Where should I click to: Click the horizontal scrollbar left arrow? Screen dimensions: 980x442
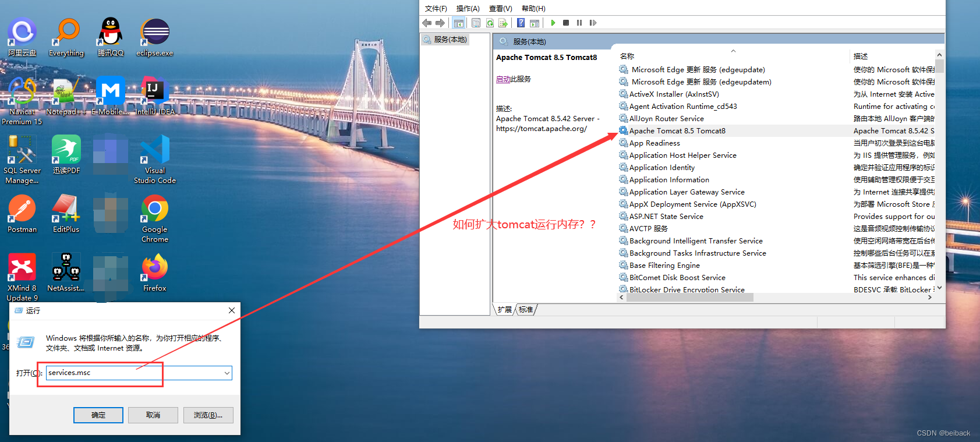621,297
